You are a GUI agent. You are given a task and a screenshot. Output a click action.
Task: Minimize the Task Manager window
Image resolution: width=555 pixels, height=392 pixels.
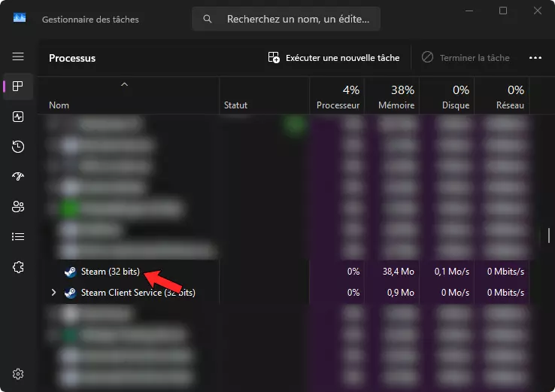click(469, 11)
